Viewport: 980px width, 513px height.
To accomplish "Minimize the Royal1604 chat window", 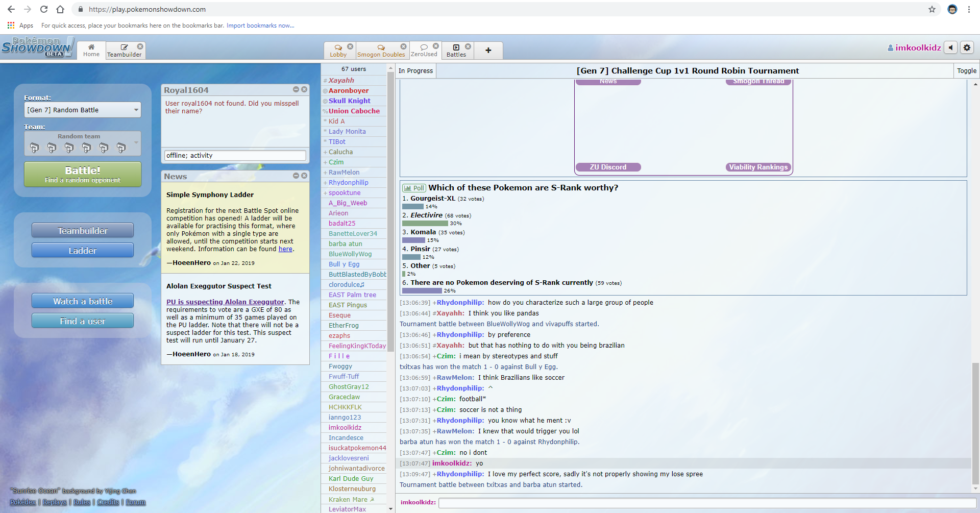I will click(296, 89).
